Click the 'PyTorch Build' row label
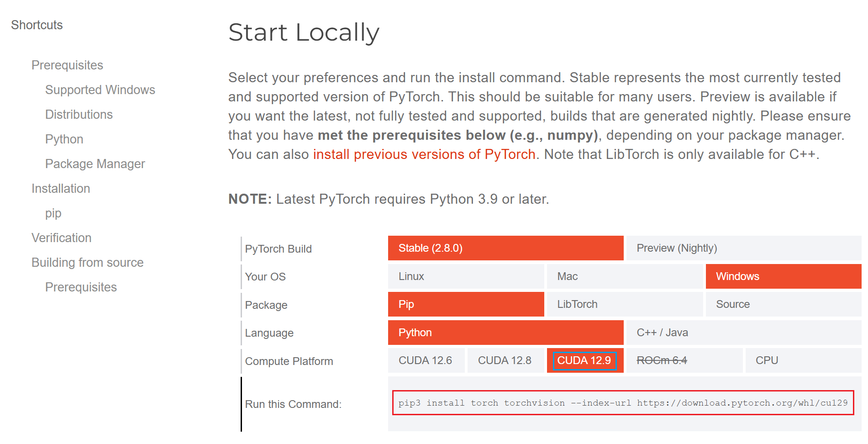This screenshot has width=868, height=444. [x=279, y=249]
